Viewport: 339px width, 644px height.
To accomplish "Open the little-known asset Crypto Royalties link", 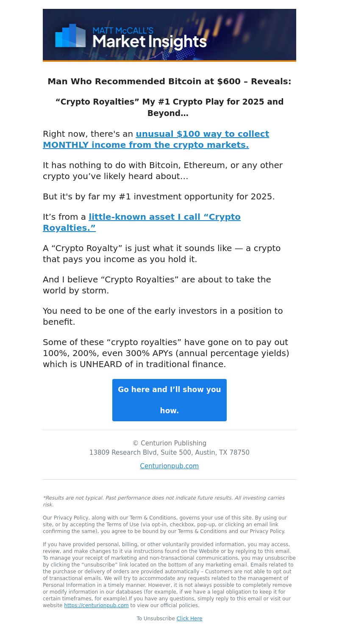I will pyautogui.click(x=142, y=222).
